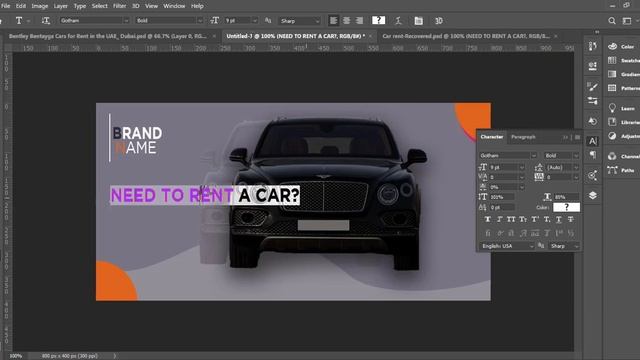Toggle Underline in Character panel
Screen dimensions: 640x360
559,220
